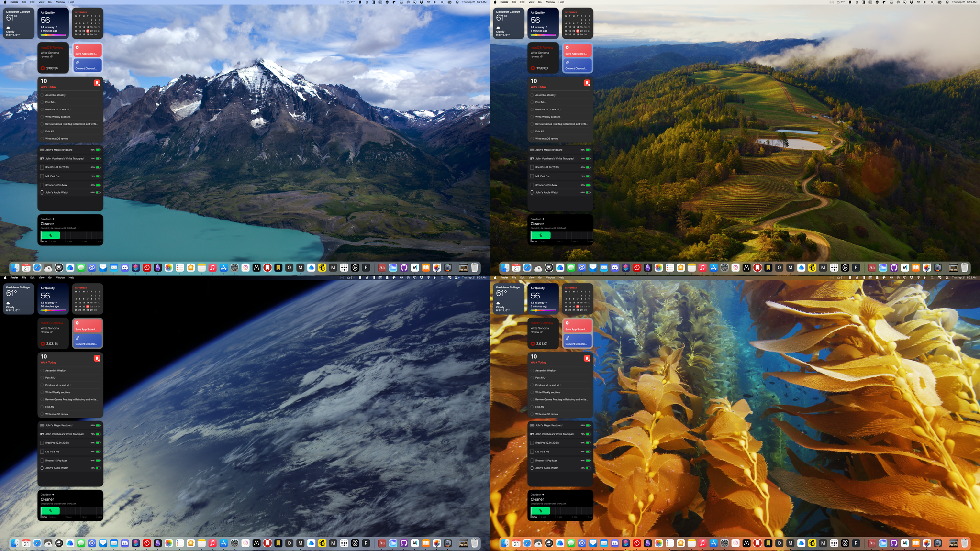Click Wi-Fi icon in mountain desktop menu bar
Viewport: 980px width, 551px height.
(428, 2)
